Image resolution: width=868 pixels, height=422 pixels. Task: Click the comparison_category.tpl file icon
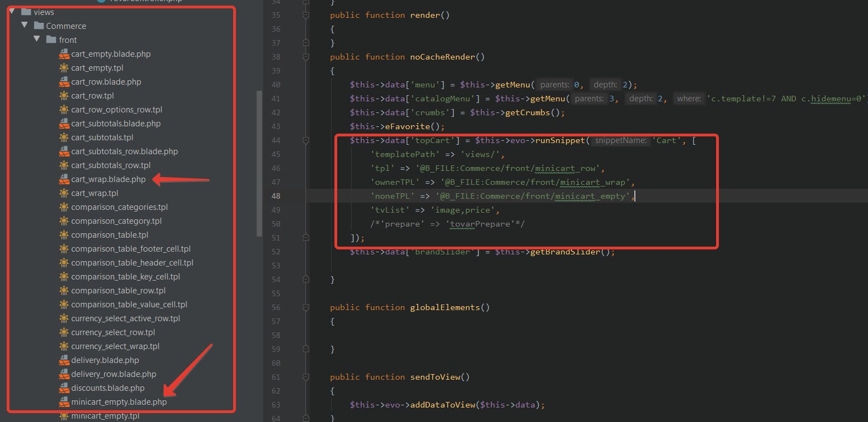[x=64, y=221]
